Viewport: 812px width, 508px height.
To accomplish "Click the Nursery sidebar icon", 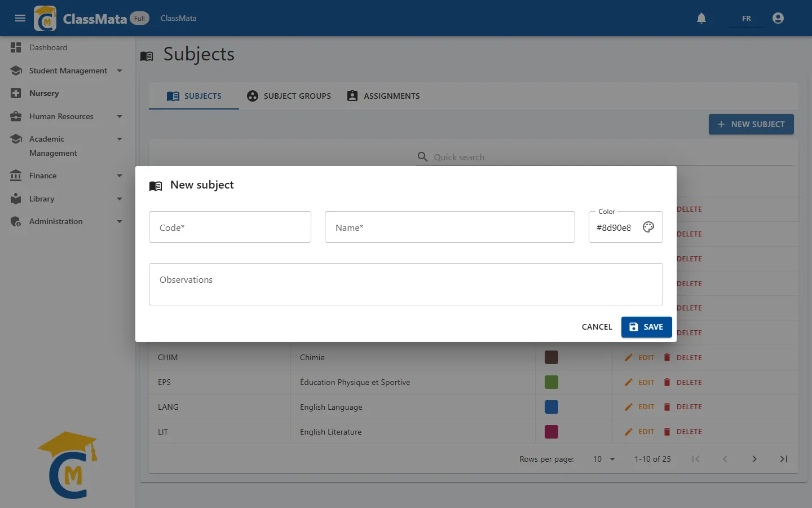I will pyautogui.click(x=16, y=93).
